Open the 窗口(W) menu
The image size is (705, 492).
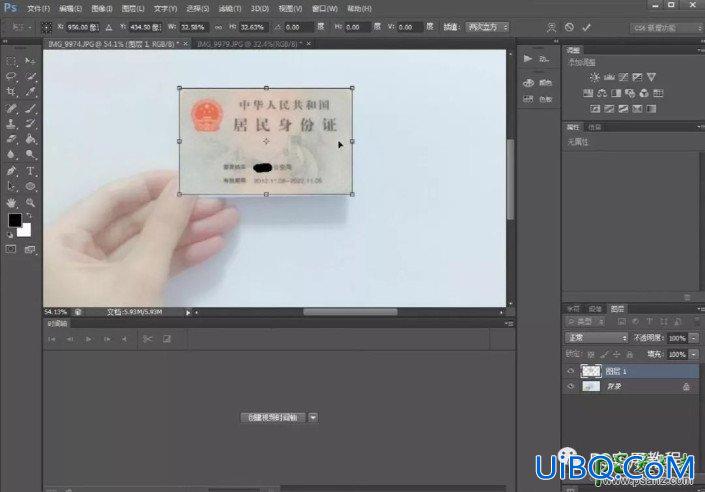pos(325,9)
